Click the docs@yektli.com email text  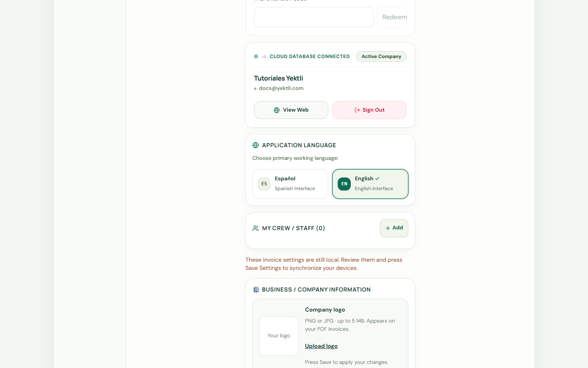281,88
